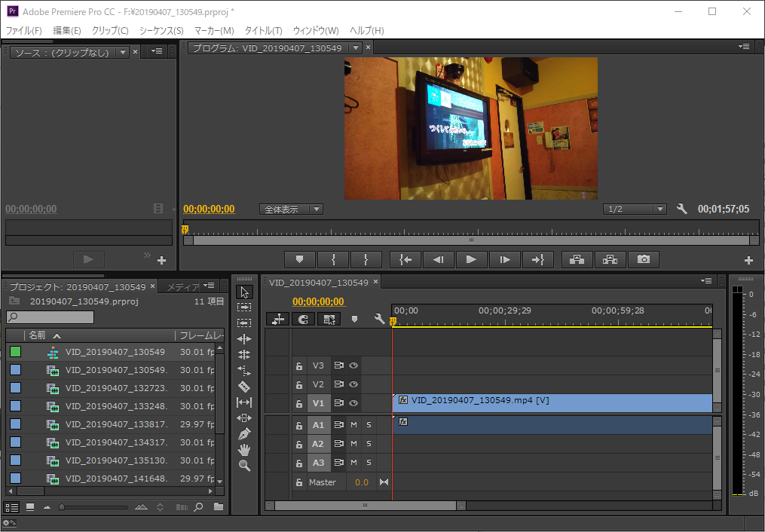The height and width of the screenshot is (532, 765).
Task: Select the Hand tool
Action: [x=244, y=450]
